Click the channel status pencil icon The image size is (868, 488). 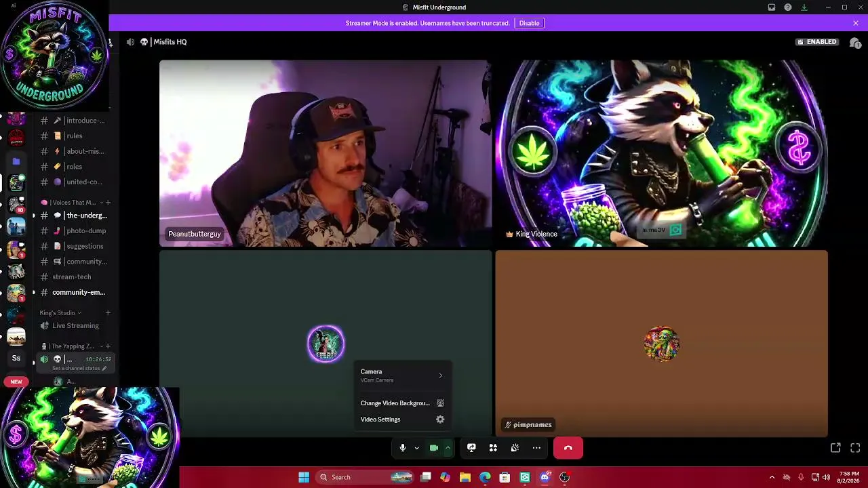tap(104, 369)
